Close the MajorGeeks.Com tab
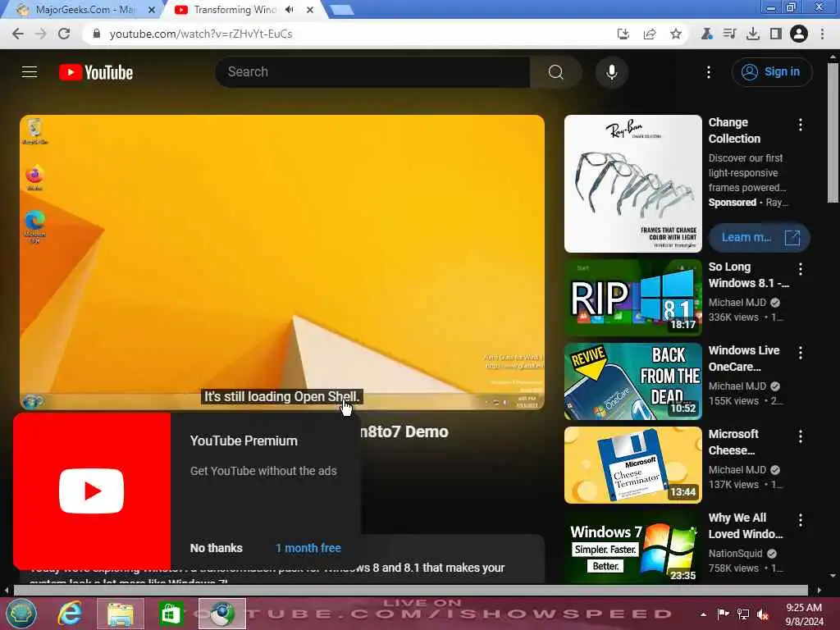 click(152, 10)
